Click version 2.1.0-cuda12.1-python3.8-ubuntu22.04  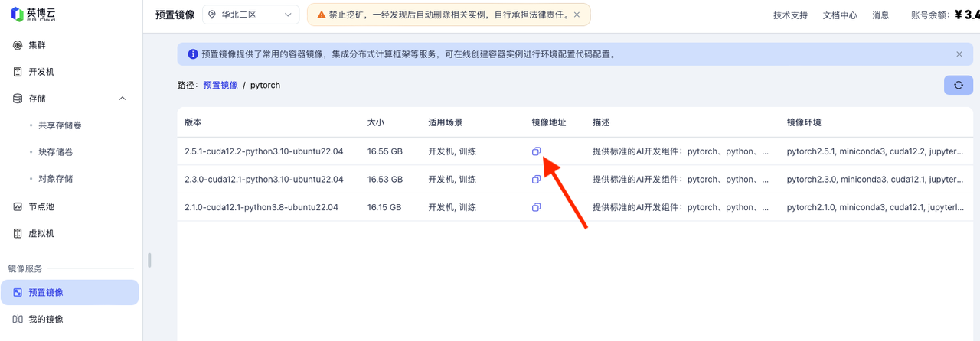[261, 207]
